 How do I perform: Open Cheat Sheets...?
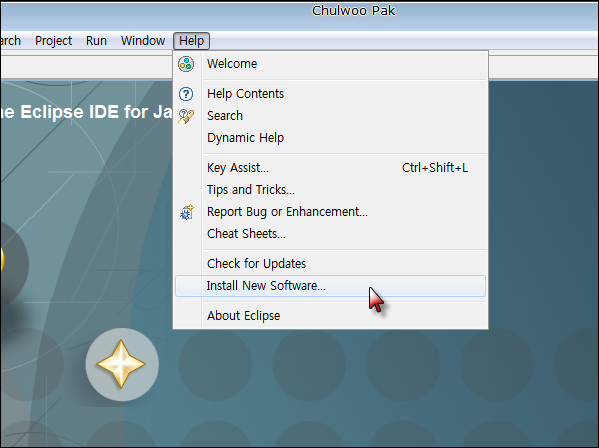[x=330, y=234]
